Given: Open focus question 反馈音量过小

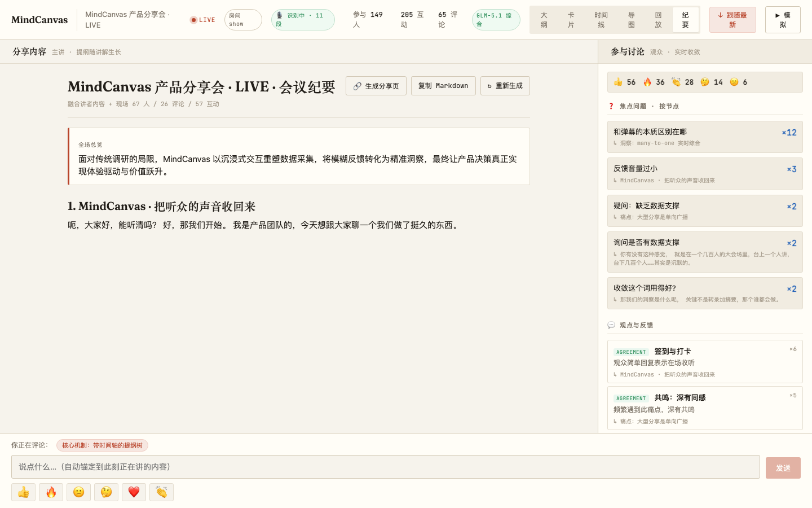Looking at the screenshot, I should point(705,174).
